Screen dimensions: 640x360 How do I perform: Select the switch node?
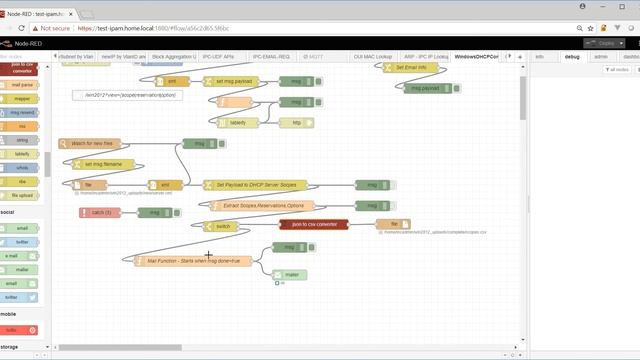(221, 227)
